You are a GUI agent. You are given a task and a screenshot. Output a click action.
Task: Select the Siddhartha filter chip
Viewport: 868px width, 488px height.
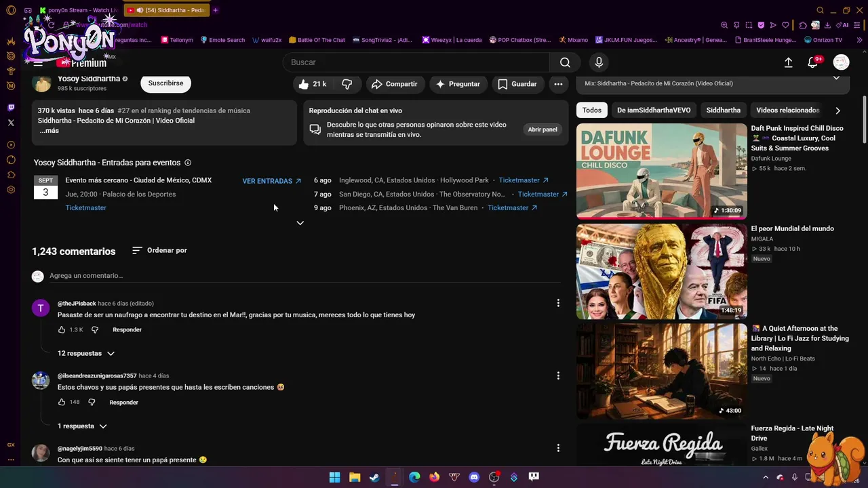point(724,110)
